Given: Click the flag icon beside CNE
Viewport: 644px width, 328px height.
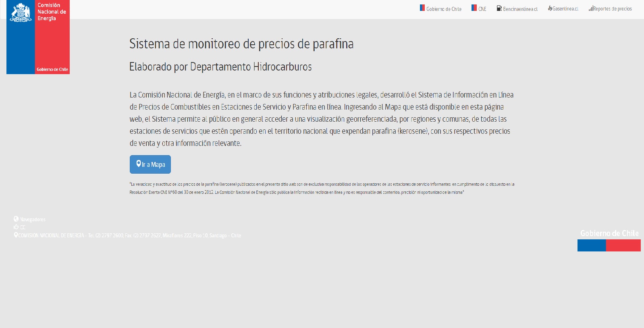Looking at the screenshot, I should click(x=474, y=8).
